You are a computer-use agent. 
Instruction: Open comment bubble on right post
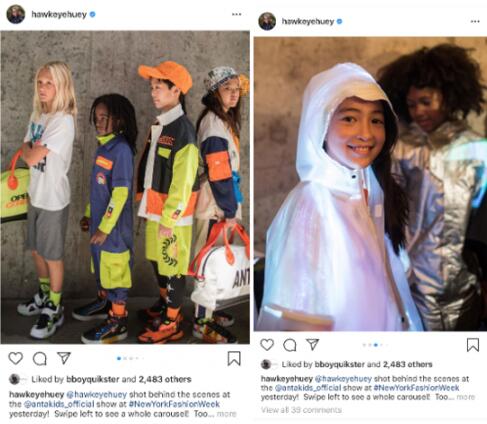point(289,345)
